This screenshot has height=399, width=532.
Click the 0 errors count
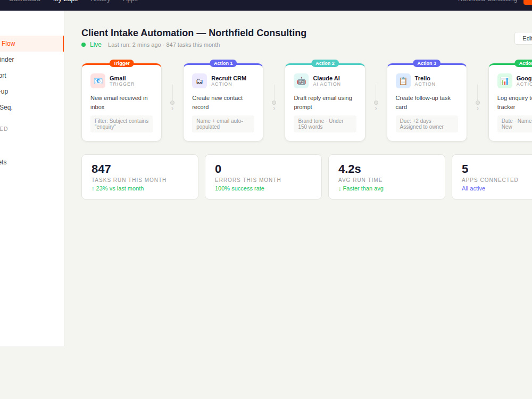(218, 169)
